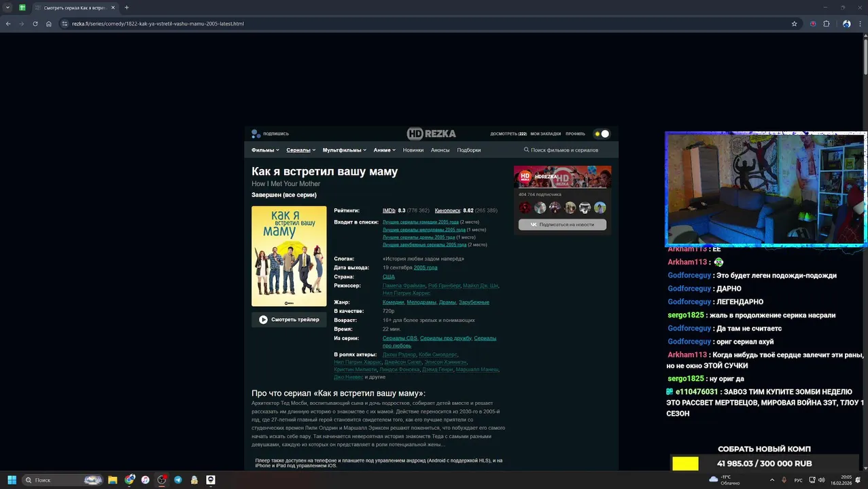Click the 'Подпишись' social icon
This screenshot has height=489, width=868.
(256, 134)
